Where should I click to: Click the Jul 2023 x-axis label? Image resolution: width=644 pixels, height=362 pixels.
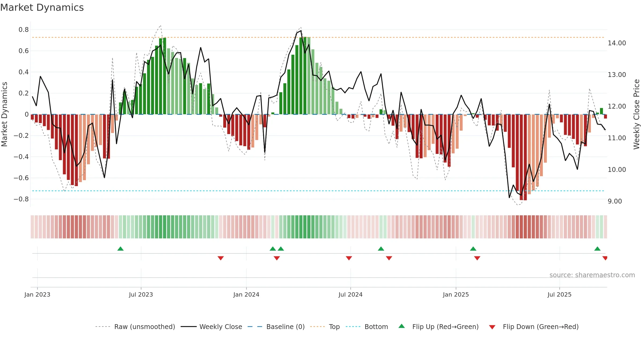point(141,294)
